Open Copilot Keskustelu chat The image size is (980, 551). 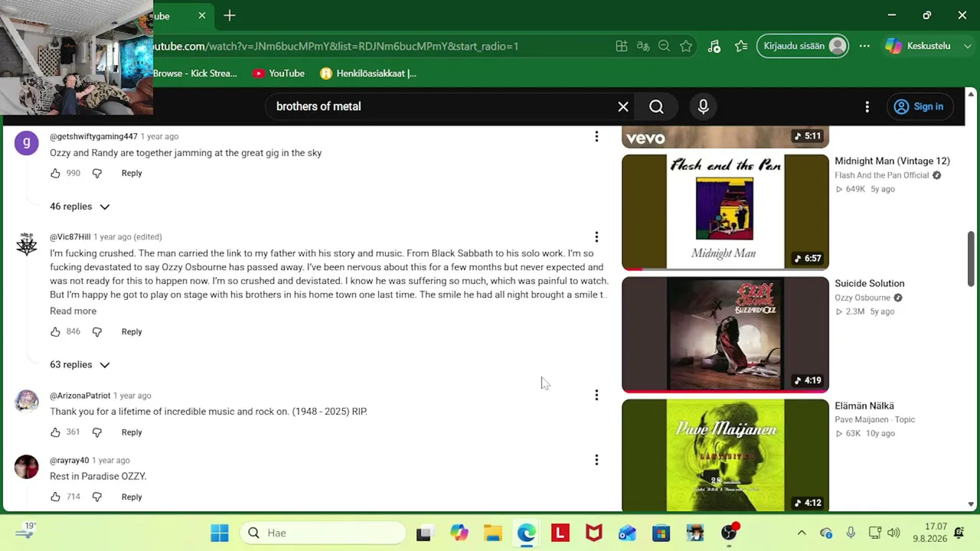(917, 46)
